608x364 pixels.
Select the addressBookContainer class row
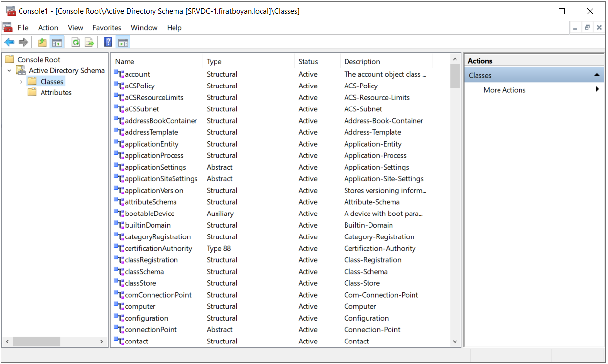point(280,121)
